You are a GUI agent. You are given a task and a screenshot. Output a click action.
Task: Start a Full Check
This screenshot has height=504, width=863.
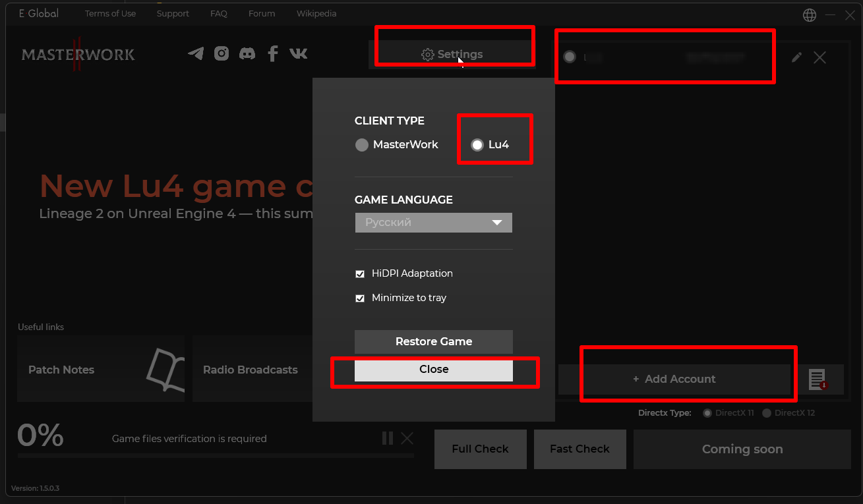(x=481, y=449)
